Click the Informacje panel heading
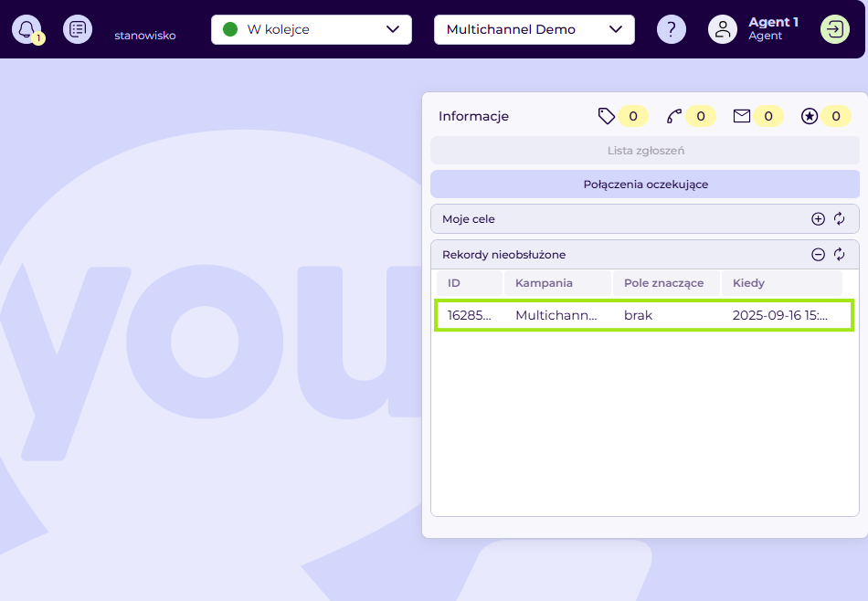The height and width of the screenshot is (601, 868). pos(473,116)
